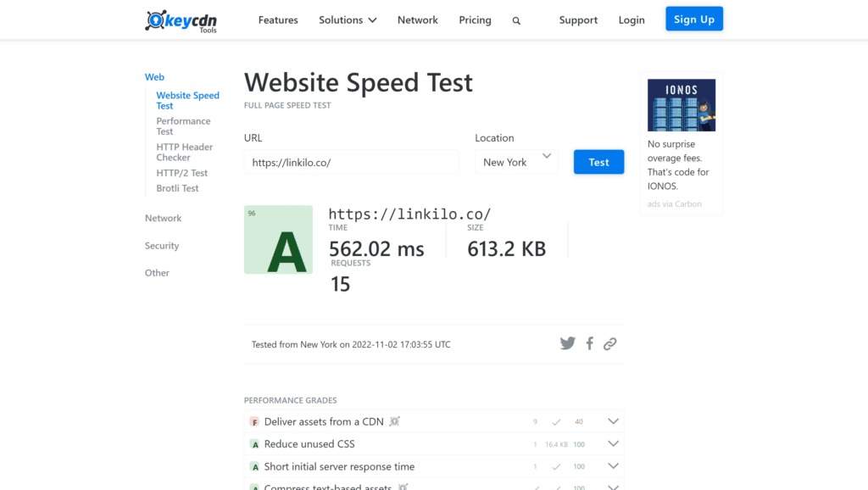Click the Deliver assets from a CDN label

pos(324,422)
